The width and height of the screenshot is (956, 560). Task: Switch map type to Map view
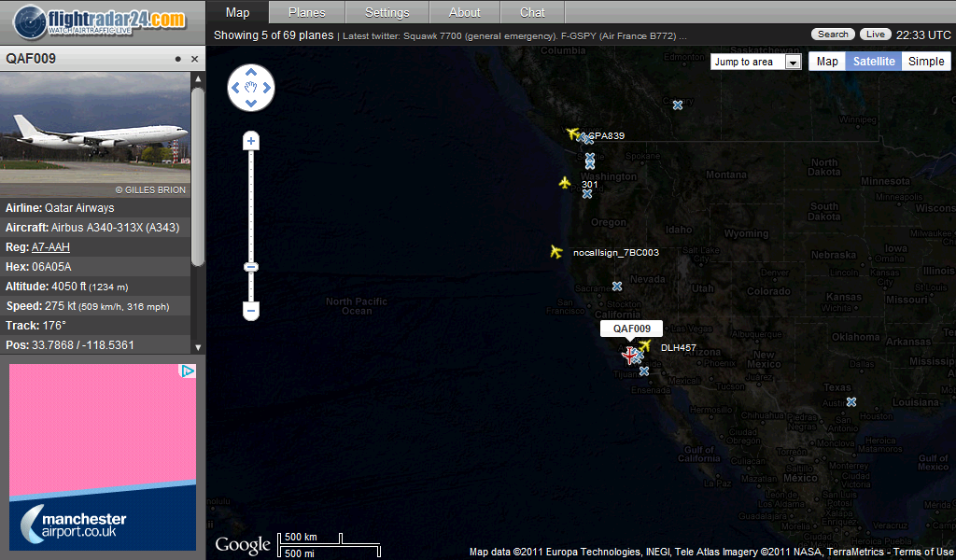(x=827, y=61)
